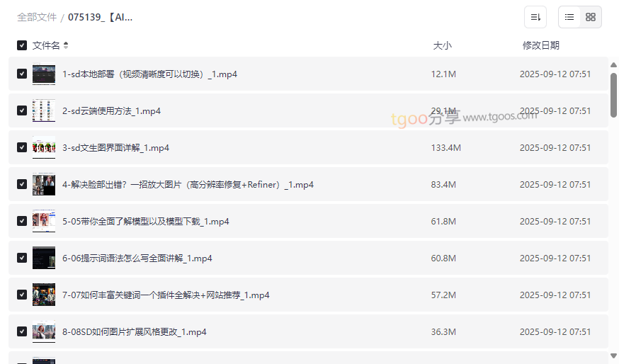This screenshot has width=619, height=364.
Task: Click the scrollbar down arrow
Action: (613, 356)
